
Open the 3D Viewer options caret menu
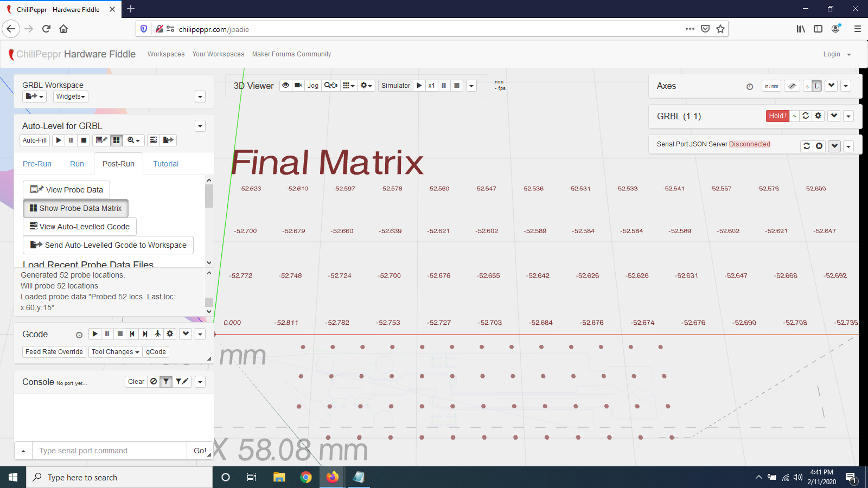471,86
